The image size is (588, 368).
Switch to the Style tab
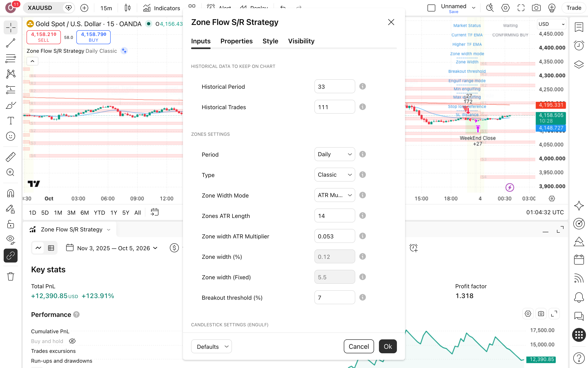pyautogui.click(x=270, y=41)
